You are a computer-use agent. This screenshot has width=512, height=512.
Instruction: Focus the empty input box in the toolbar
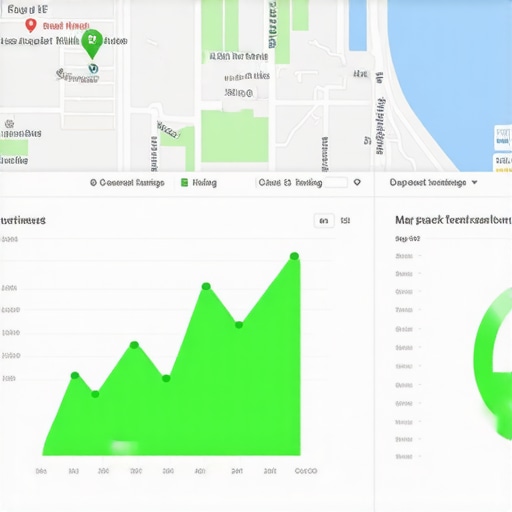click(x=336, y=183)
